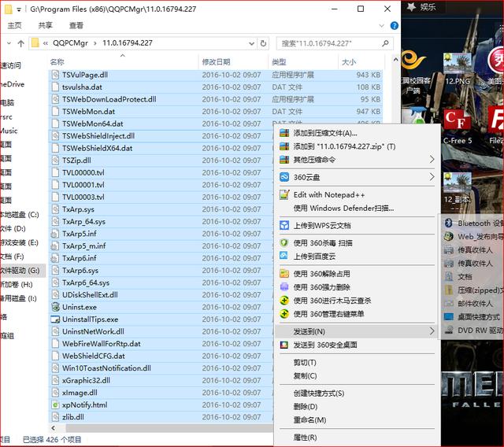Image resolution: width=504 pixels, height=447 pixels.
Task: Sort by 类型 column header
Action: [279, 62]
